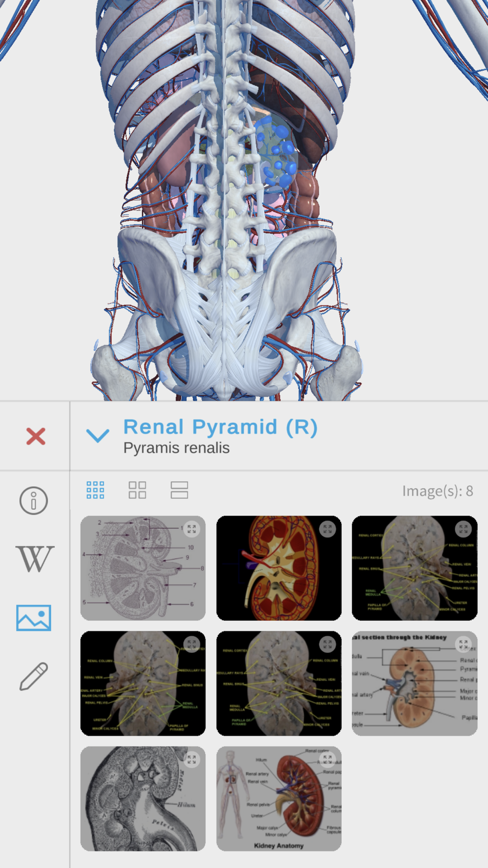Switch to two-column medium grid view
This screenshot has height=868, width=488.
[x=137, y=490]
